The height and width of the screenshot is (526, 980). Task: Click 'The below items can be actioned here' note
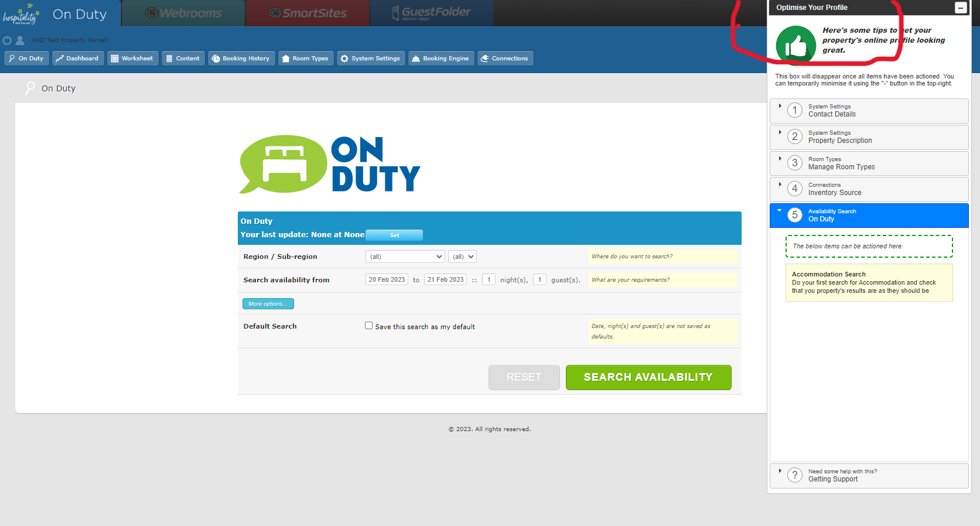869,247
